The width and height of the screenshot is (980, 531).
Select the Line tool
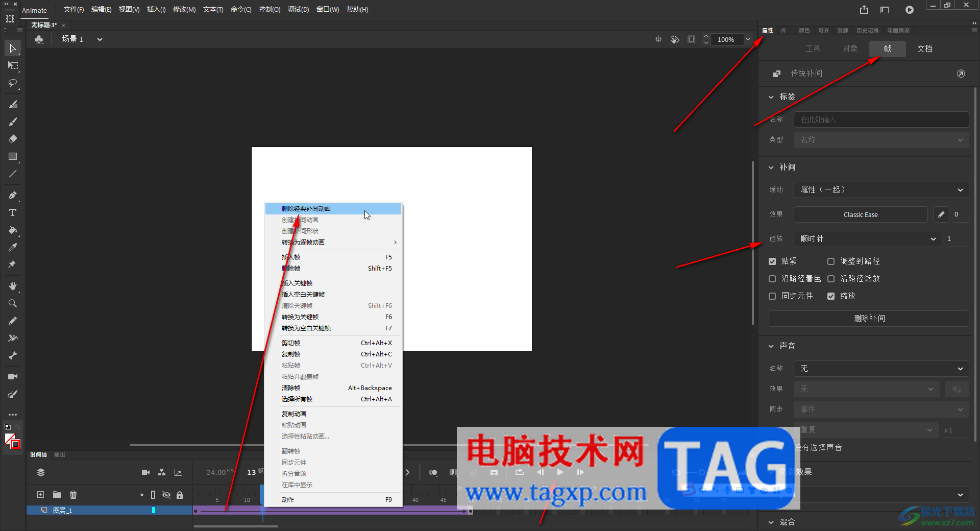[13, 174]
